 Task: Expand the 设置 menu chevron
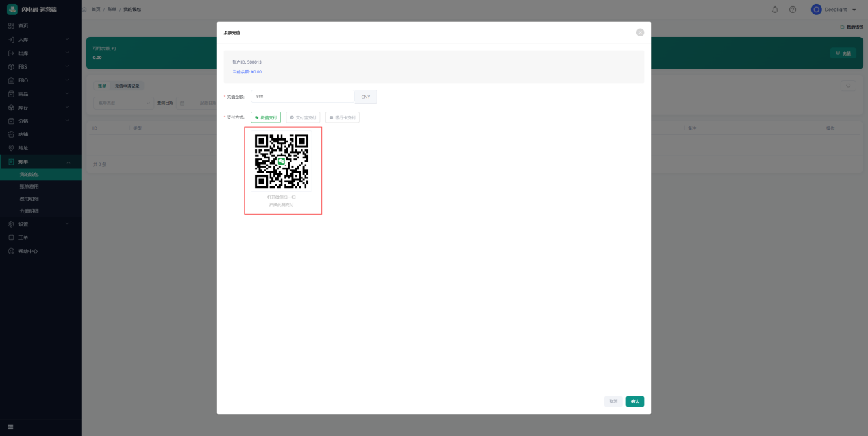click(67, 224)
